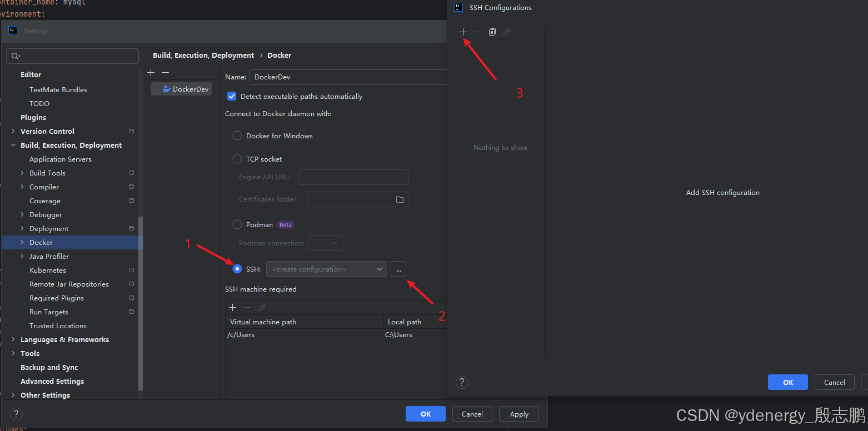
Task: Browse for certificates folder icon
Action: pyautogui.click(x=400, y=199)
